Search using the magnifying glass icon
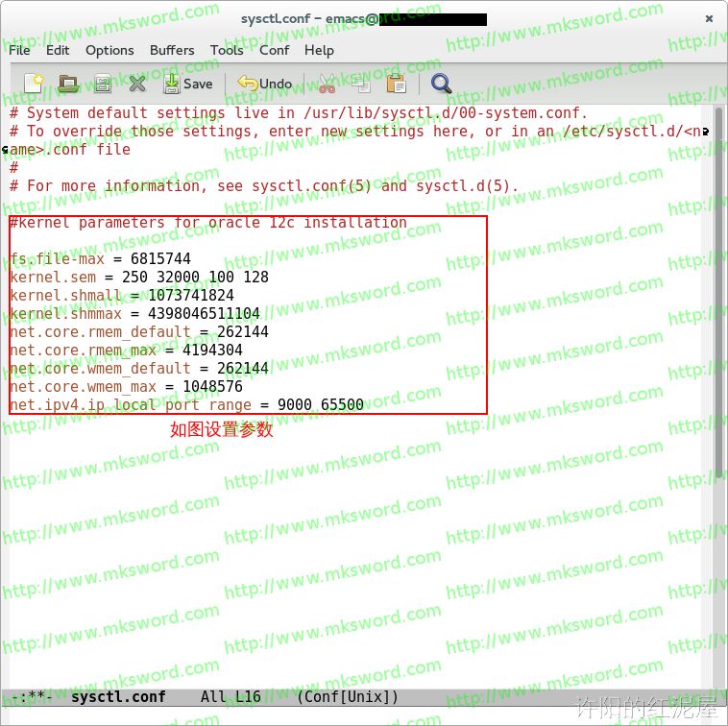Image resolution: width=728 pixels, height=726 pixels. pyautogui.click(x=441, y=84)
